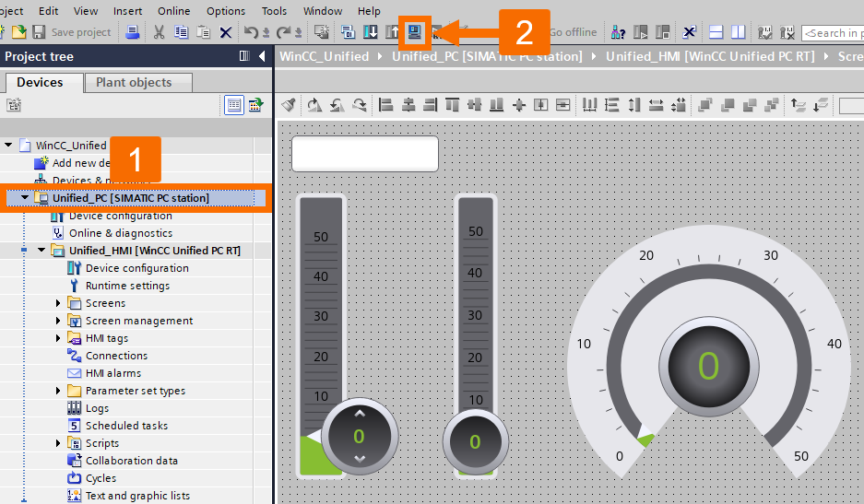
Task: Click the Compile toolbar icon
Action: click(x=348, y=32)
